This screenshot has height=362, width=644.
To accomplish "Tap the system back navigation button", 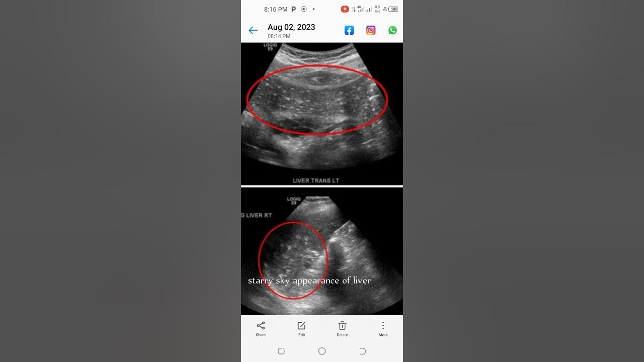I will [x=362, y=351].
